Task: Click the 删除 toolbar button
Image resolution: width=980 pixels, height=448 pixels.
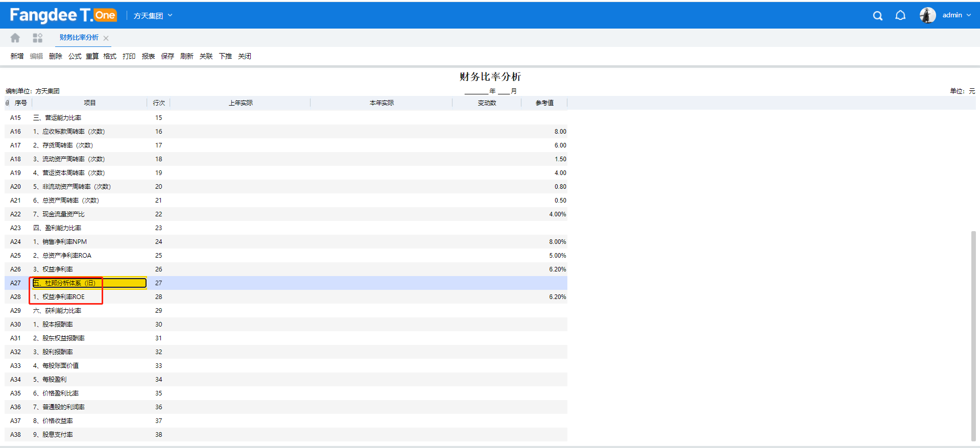Action: (x=56, y=56)
